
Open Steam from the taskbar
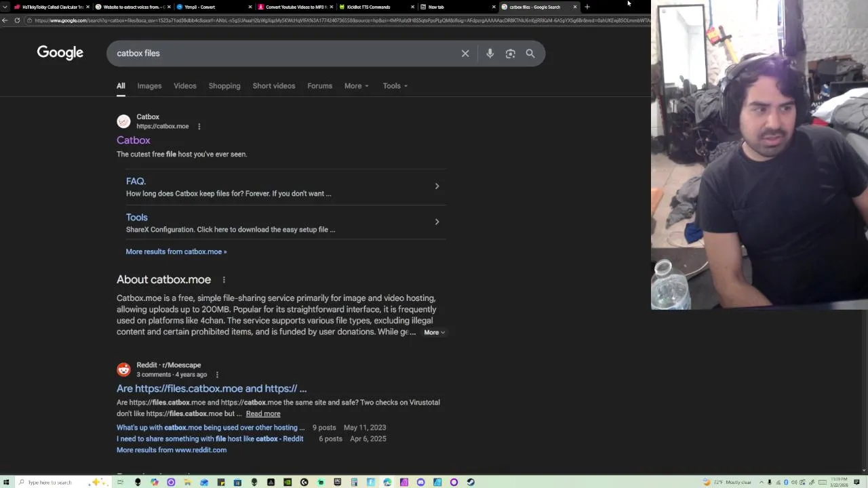pos(471,482)
